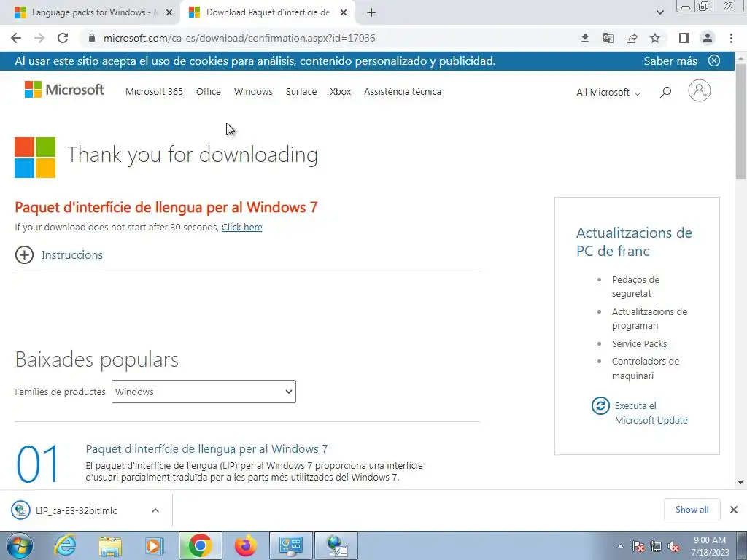Expand the Instruccions section
Screen dimensions: 747x560
59,254
